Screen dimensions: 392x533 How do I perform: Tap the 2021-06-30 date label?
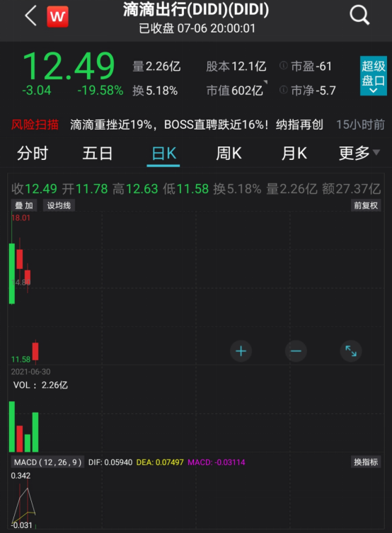(x=30, y=372)
